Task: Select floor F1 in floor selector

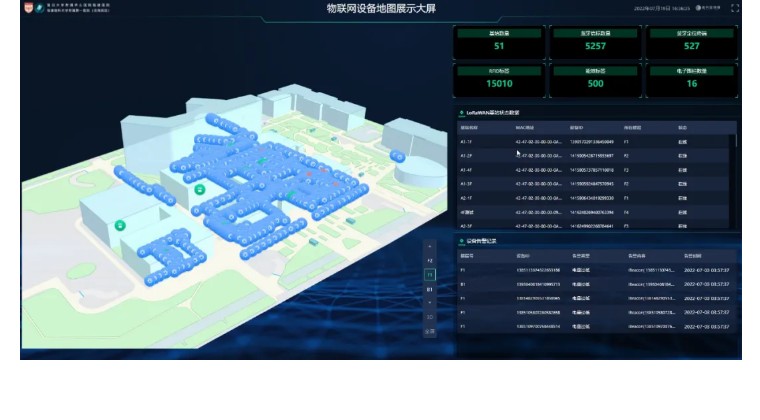Action: 430,274
